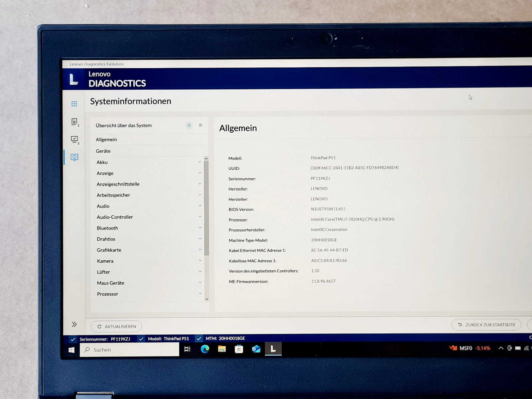Click the UUID value text
532x399 pixels.
pos(354,168)
